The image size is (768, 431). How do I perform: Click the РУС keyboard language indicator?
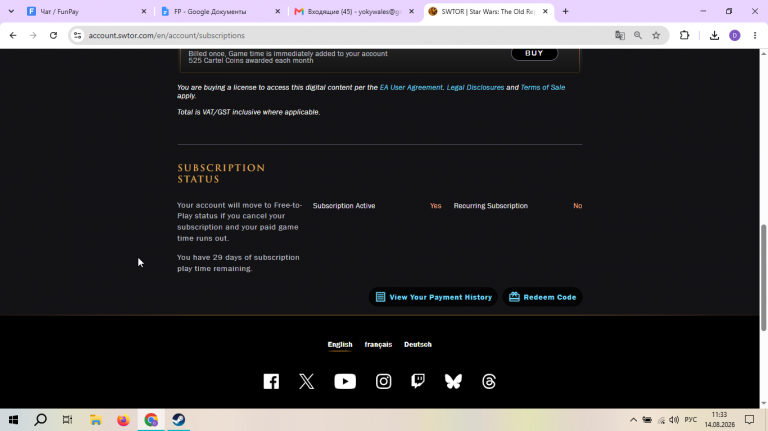691,420
